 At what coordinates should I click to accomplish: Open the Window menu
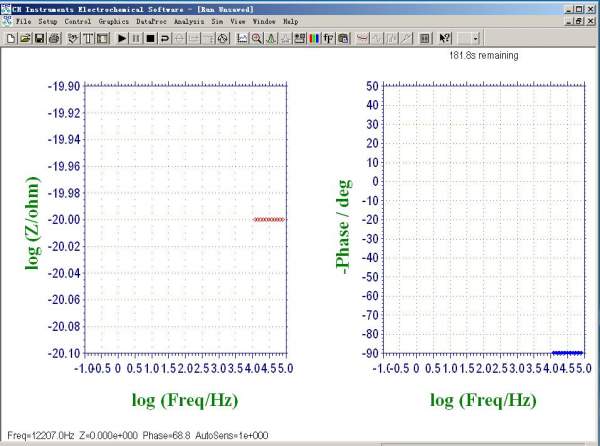click(x=264, y=21)
